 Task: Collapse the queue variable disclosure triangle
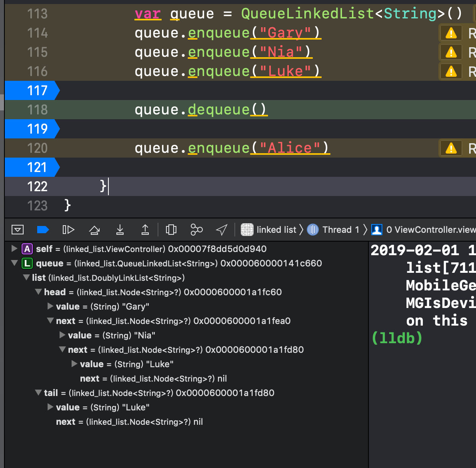coord(14,263)
